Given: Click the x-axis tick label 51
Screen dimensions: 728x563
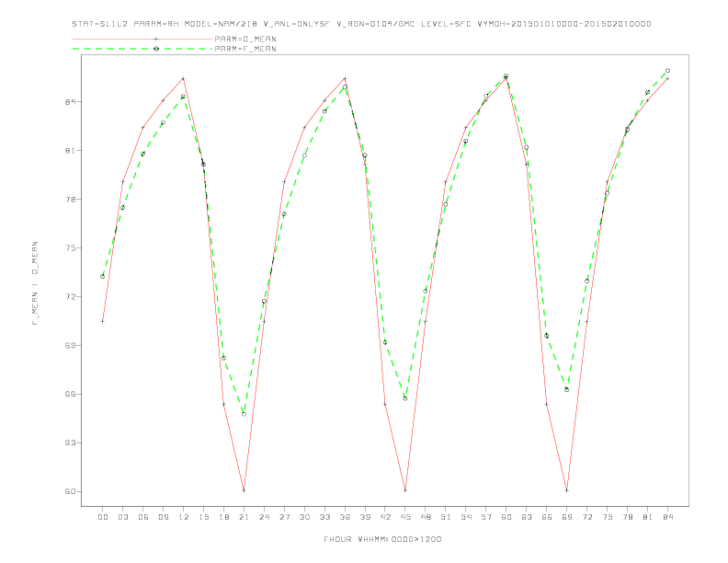Looking at the screenshot, I should click(446, 517).
